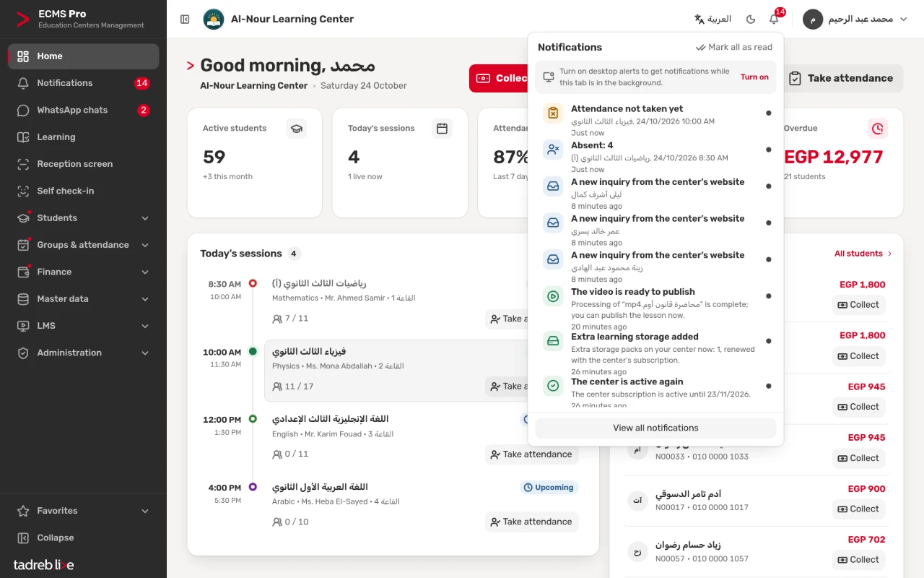Open the Learning sidebar item
Screen dimensions: 924x578
tap(83, 137)
